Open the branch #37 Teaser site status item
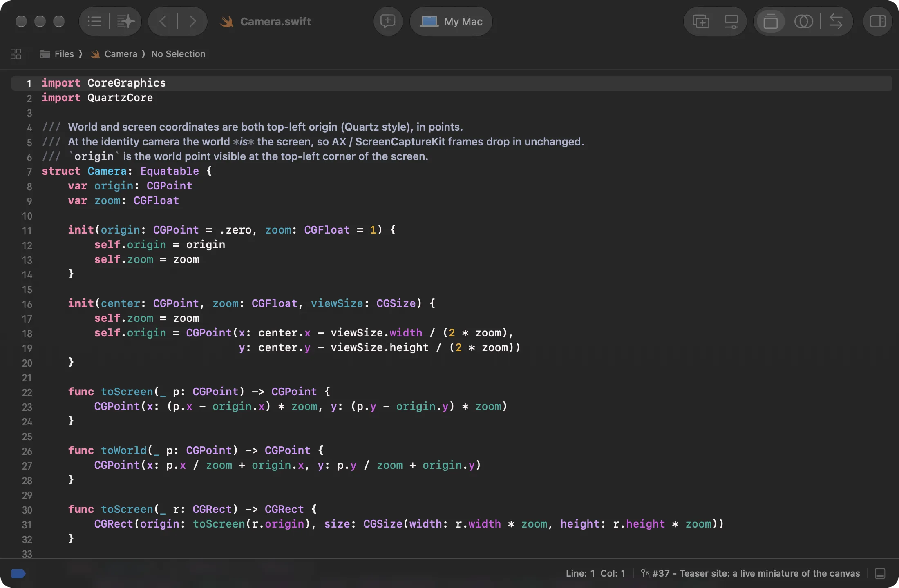Viewport: 899px width, 588px height. (751, 573)
